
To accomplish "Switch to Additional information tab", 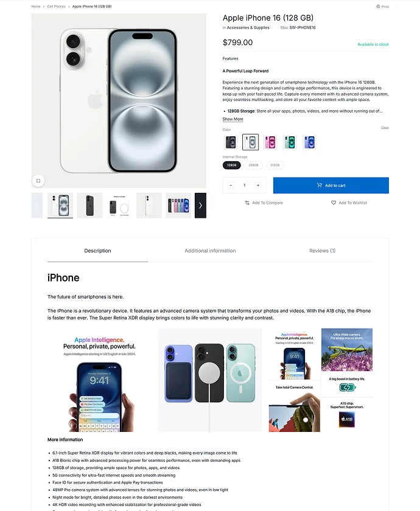I will click(210, 251).
